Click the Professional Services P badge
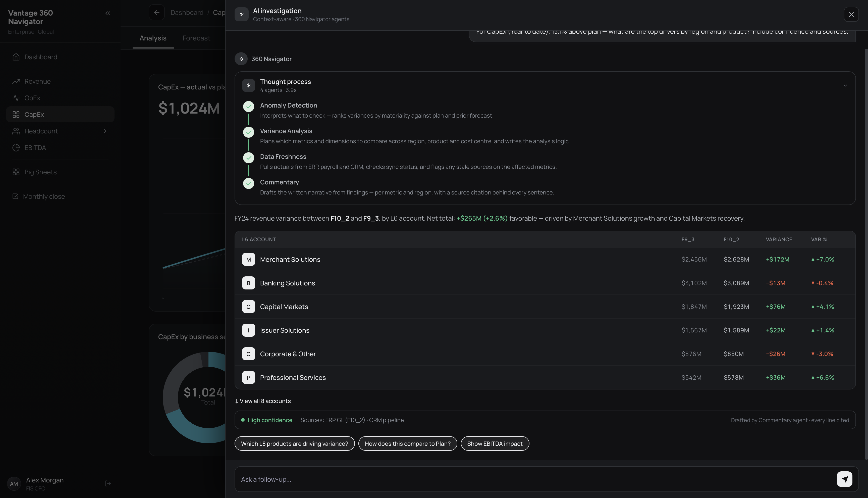 [x=249, y=378]
